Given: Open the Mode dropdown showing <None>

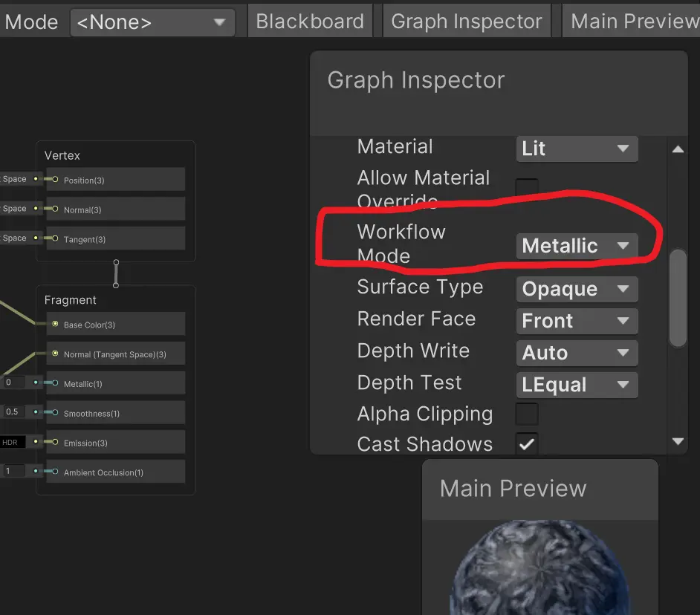Looking at the screenshot, I should (x=152, y=22).
